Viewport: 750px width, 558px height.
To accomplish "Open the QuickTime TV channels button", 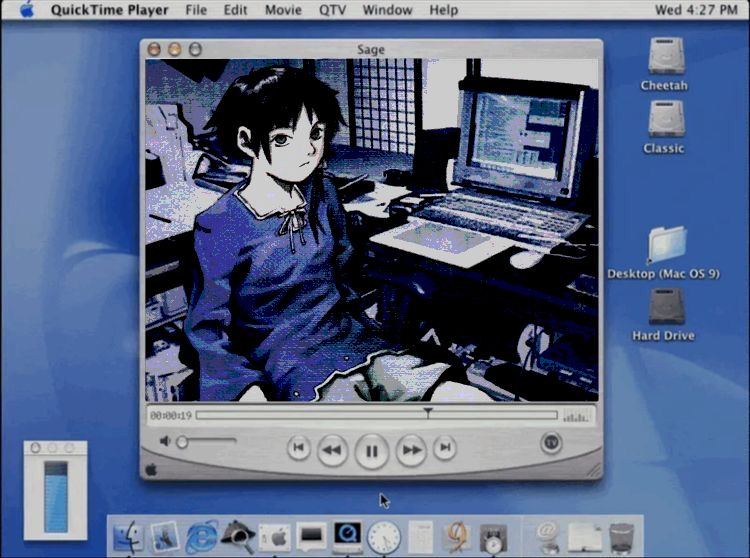I will tap(551, 442).
